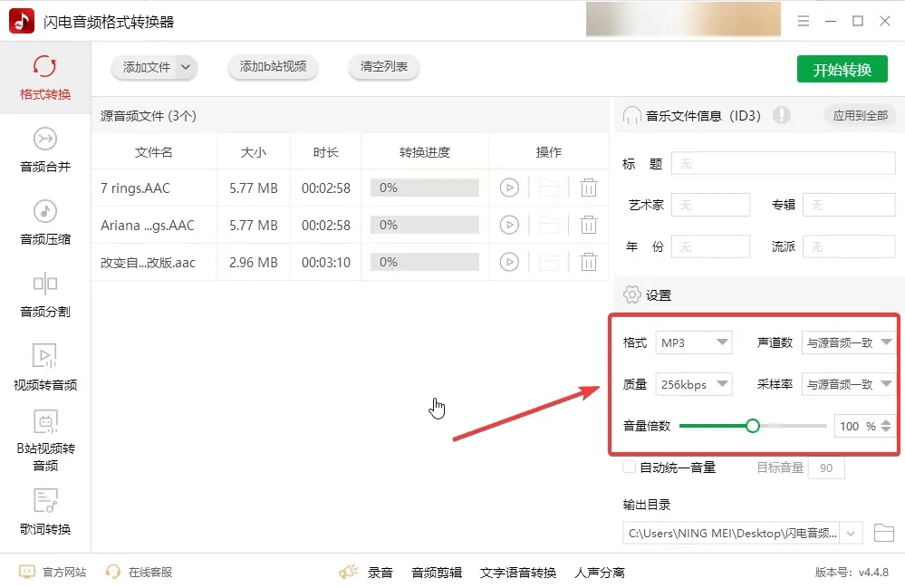Open B站视频转音频 in the sidebar
The width and height of the screenshot is (905, 588).
click(x=45, y=441)
